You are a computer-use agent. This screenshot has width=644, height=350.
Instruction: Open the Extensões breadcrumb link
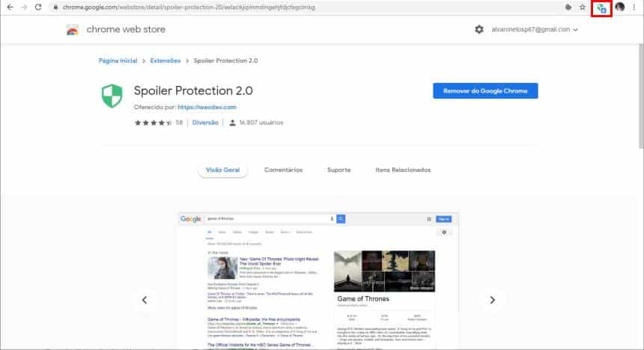pyautogui.click(x=165, y=61)
